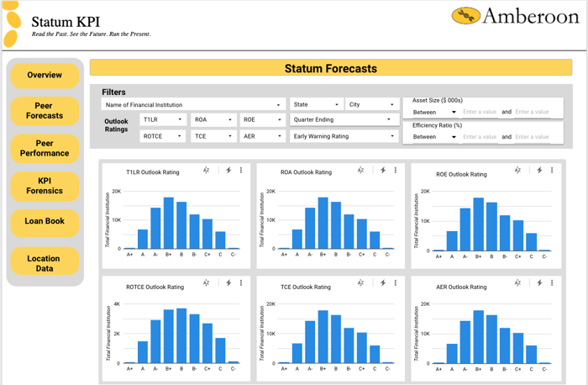Click Efficiency Ratio second value field
Screen dimensions: 588x385
tap(532, 136)
